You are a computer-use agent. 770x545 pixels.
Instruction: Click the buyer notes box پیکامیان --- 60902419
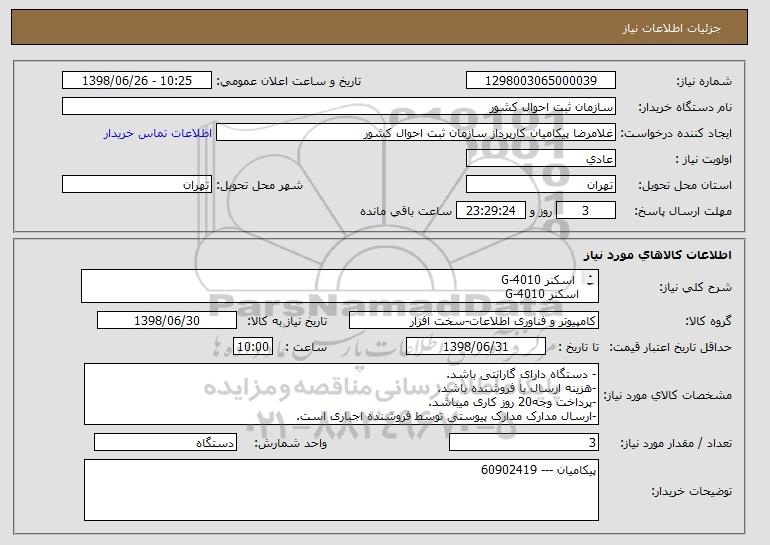click(x=341, y=490)
